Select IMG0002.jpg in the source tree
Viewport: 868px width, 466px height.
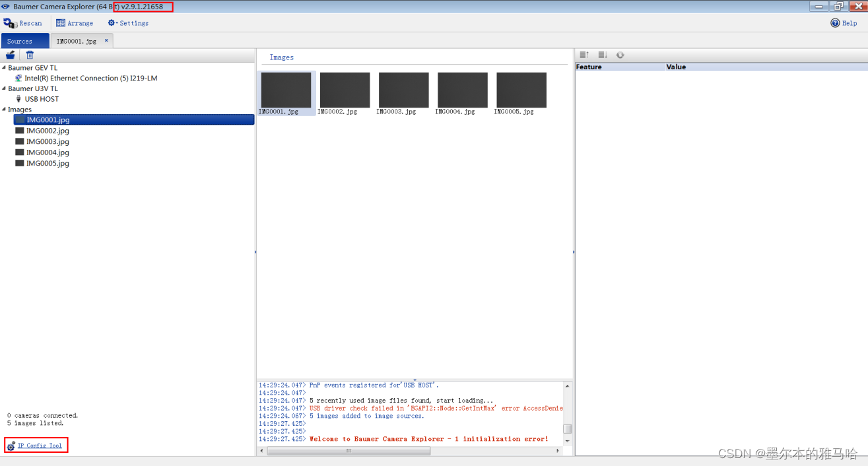click(x=48, y=131)
